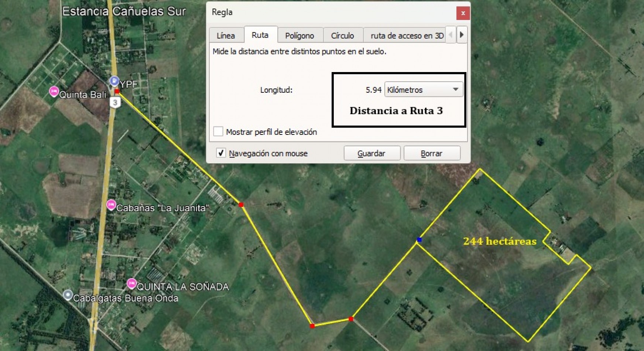Screen dimensions: 644x351
Task: Switch to the Círculo tab
Action: point(343,35)
